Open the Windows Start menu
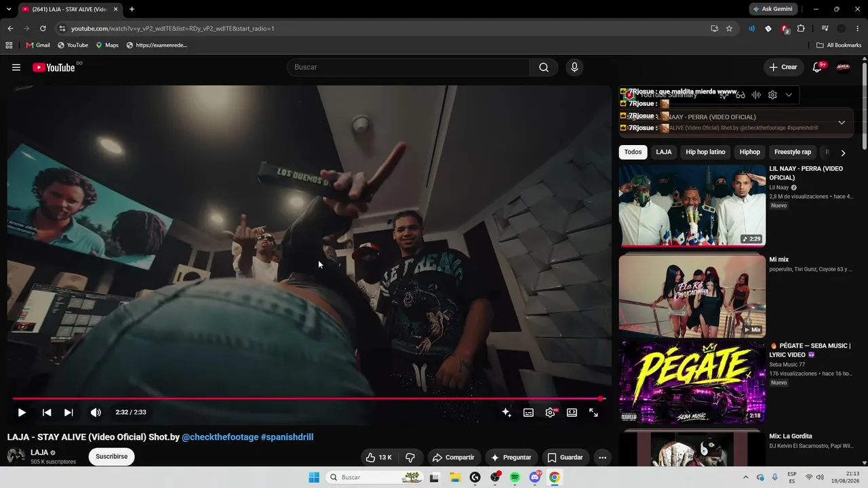The height and width of the screenshot is (488, 868). pyautogui.click(x=314, y=477)
